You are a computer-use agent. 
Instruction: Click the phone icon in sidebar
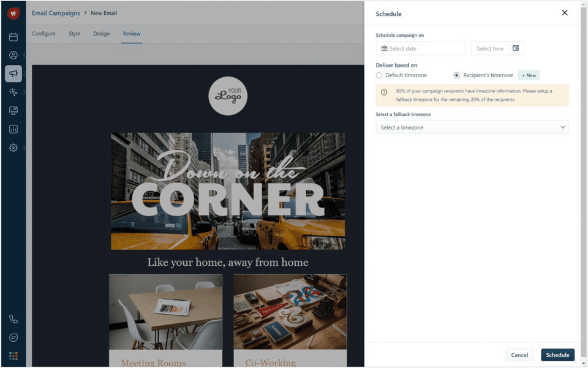tap(13, 319)
